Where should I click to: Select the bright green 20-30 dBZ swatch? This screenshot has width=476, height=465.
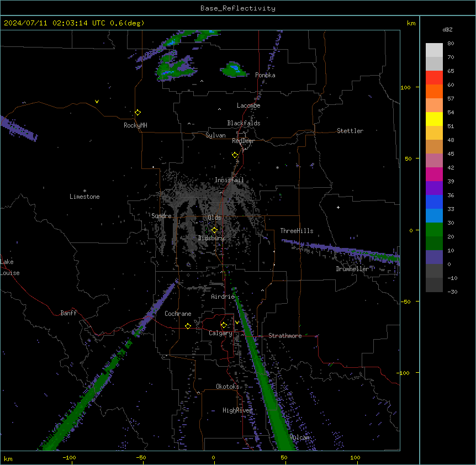click(434, 230)
